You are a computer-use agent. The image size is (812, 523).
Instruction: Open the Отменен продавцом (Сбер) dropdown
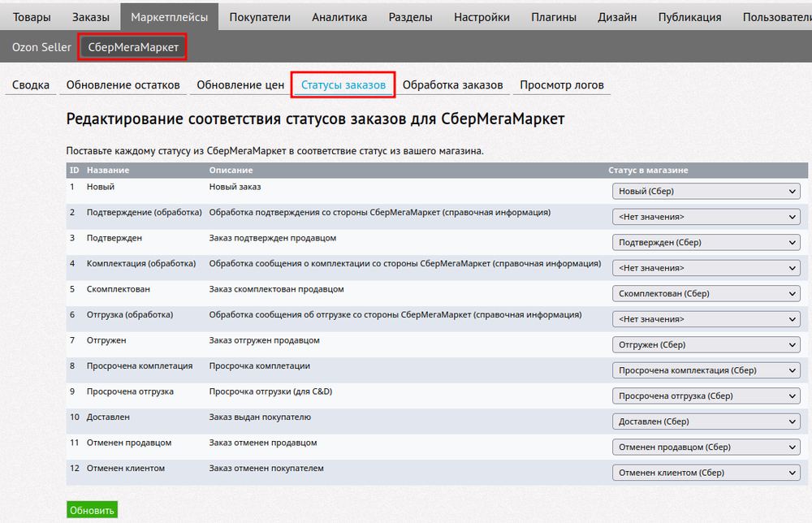[706, 447]
